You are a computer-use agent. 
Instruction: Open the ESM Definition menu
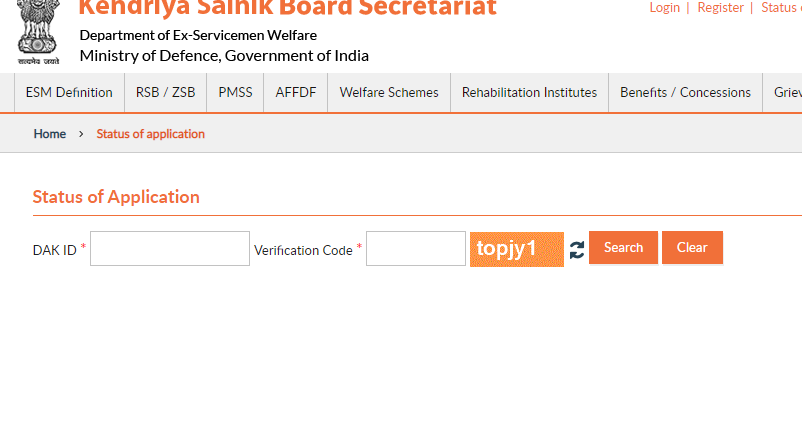coord(69,93)
